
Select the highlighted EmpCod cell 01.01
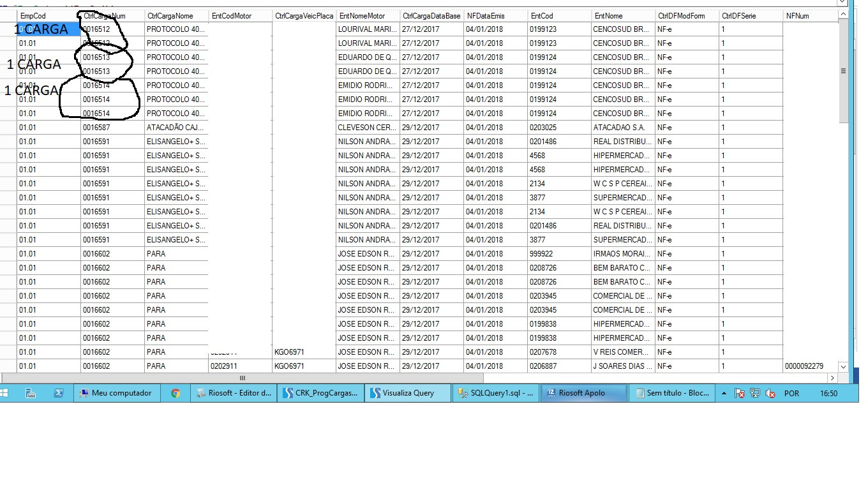[x=49, y=29]
